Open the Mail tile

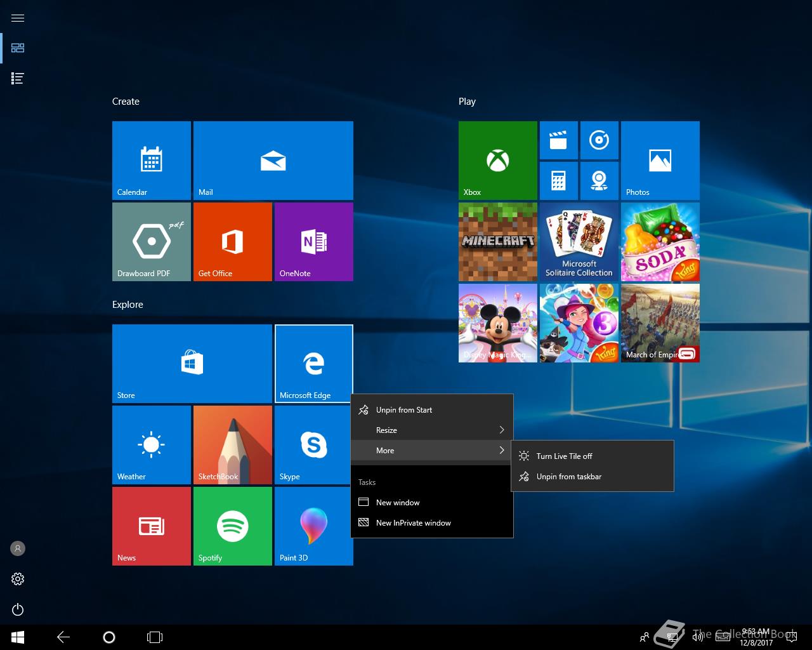[273, 161]
